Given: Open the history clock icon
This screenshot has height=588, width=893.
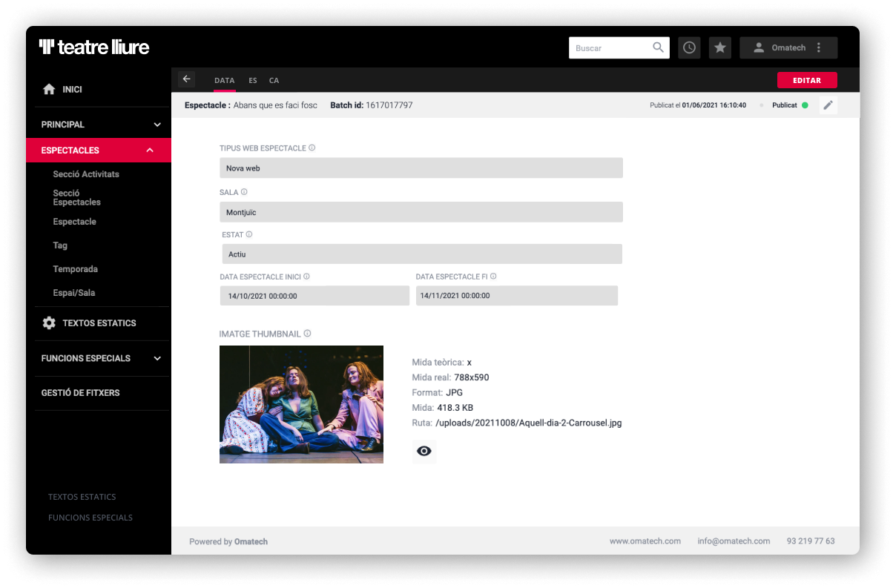Looking at the screenshot, I should pos(690,47).
